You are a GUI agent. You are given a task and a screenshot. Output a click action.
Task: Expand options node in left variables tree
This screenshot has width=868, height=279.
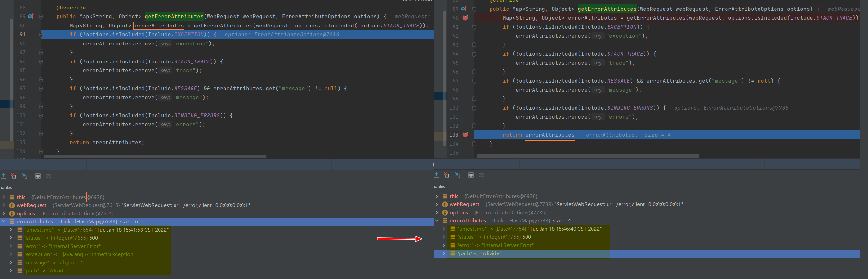click(4, 213)
